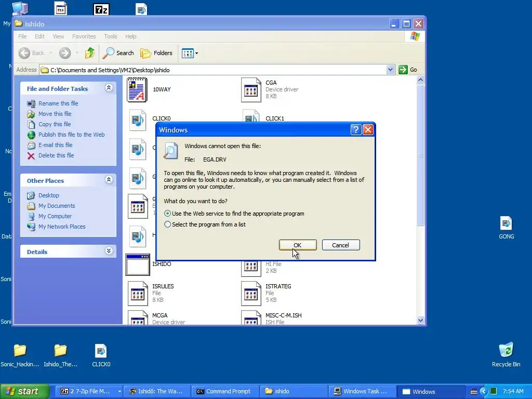Open My Network Places link

pos(62,227)
